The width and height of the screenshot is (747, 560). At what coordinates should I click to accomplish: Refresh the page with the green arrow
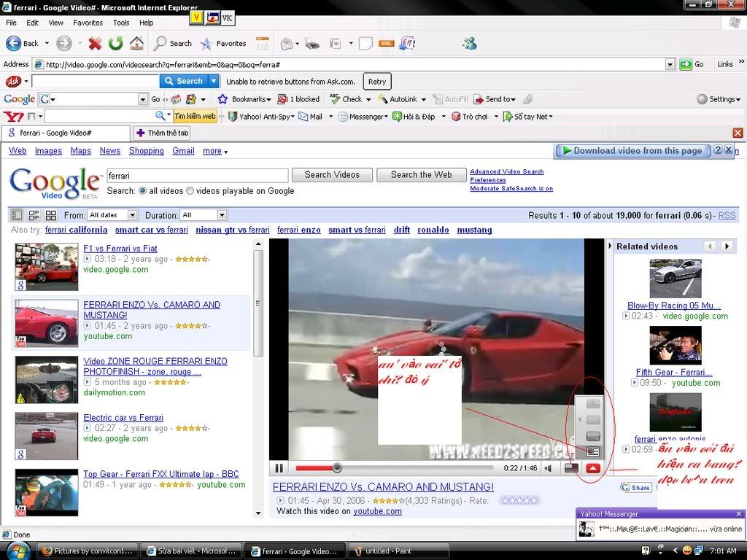pos(116,43)
